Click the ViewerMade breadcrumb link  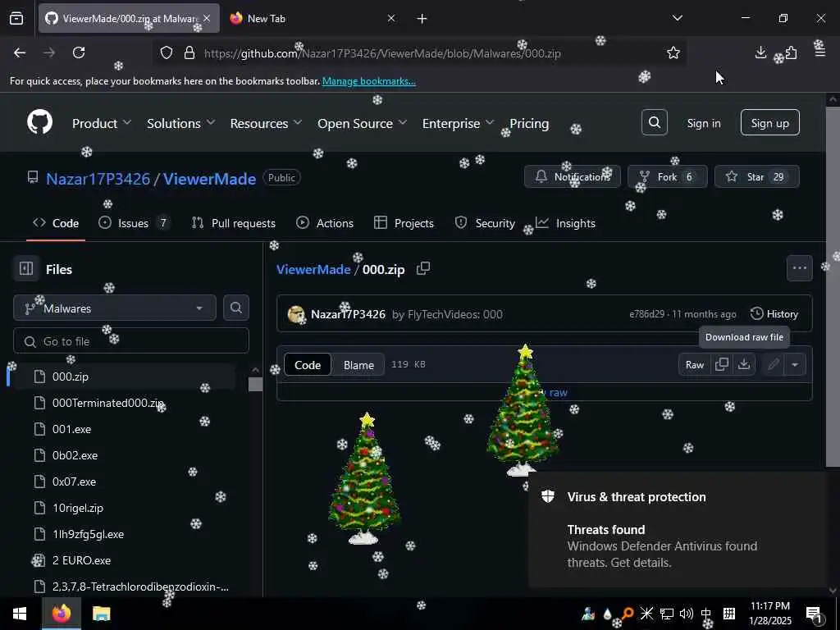point(313,269)
